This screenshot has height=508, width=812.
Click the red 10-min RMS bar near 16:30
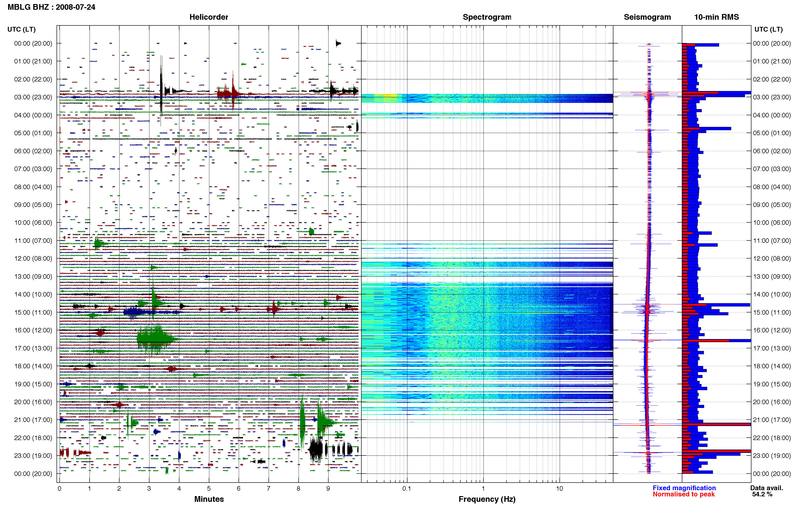coord(706,341)
